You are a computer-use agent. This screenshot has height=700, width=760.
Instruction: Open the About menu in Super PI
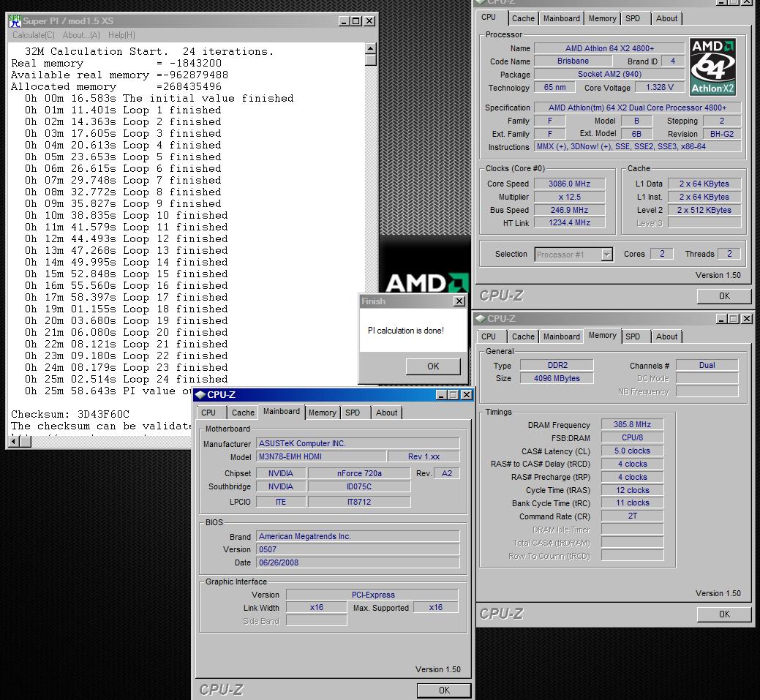[81, 35]
